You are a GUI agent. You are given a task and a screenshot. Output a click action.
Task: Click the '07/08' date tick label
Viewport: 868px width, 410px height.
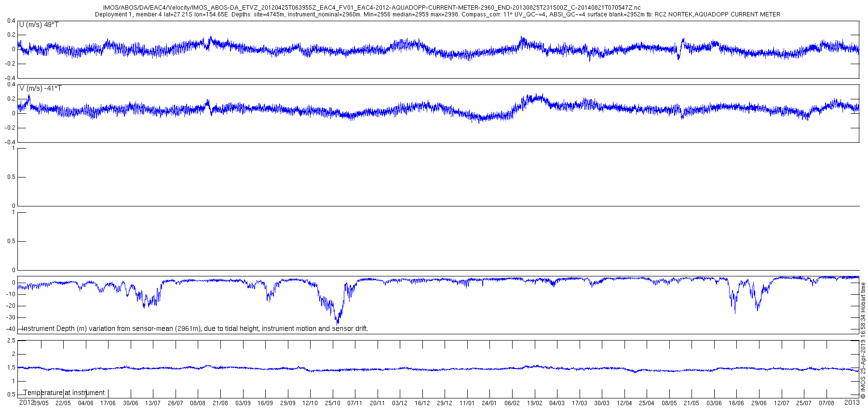click(x=827, y=403)
